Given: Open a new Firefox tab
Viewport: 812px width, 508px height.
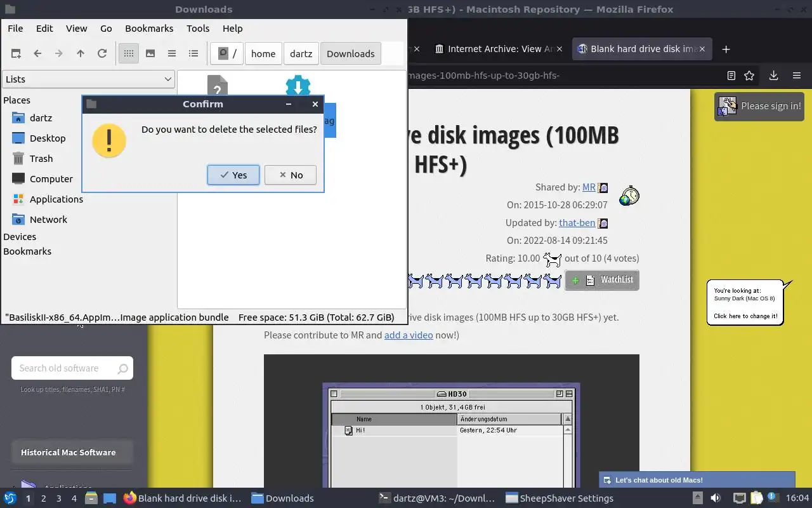Looking at the screenshot, I should click(x=726, y=49).
